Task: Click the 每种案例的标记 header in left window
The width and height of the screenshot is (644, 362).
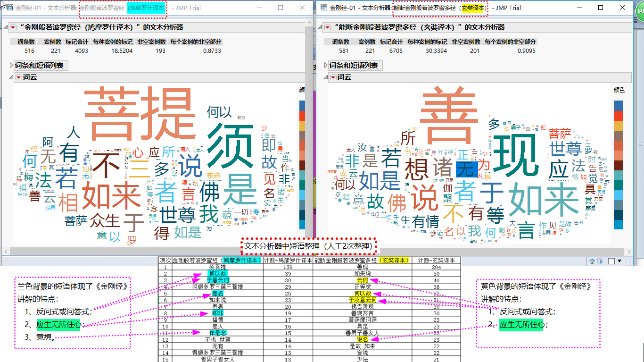Action: click(113, 42)
